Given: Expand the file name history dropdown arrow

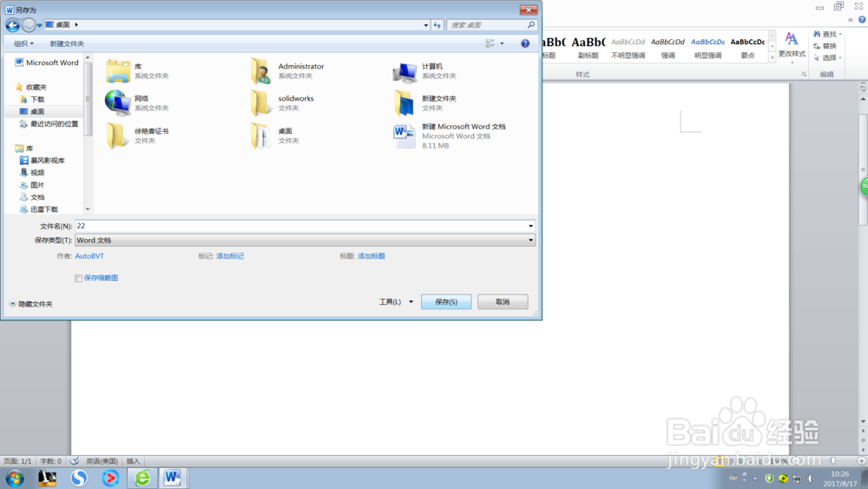Looking at the screenshot, I should coord(530,226).
